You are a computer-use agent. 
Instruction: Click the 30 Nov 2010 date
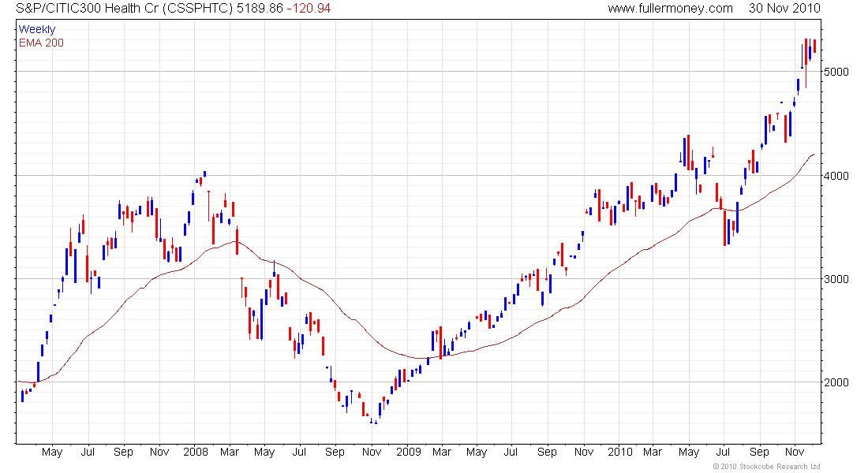[784, 9]
